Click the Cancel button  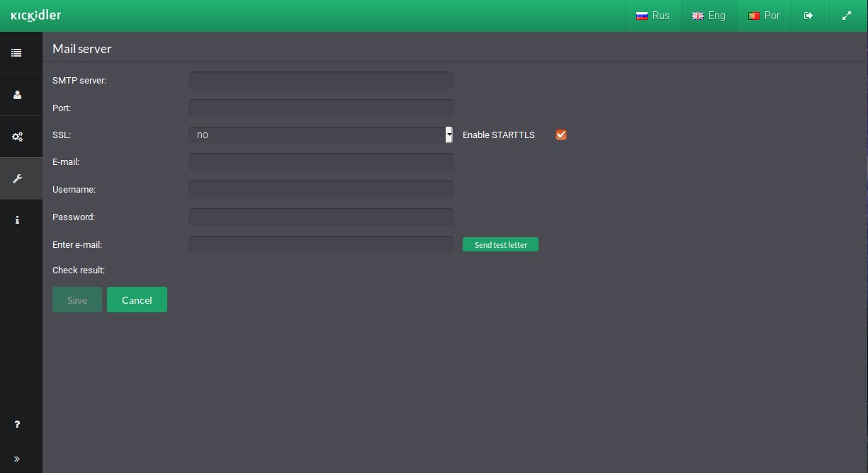[137, 300]
